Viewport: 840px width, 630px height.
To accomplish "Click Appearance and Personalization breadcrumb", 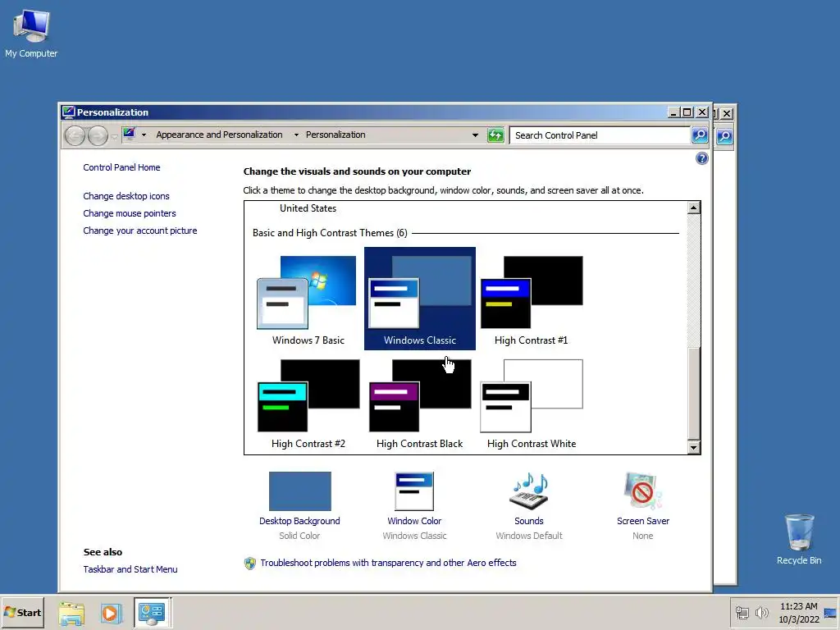I will (219, 135).
